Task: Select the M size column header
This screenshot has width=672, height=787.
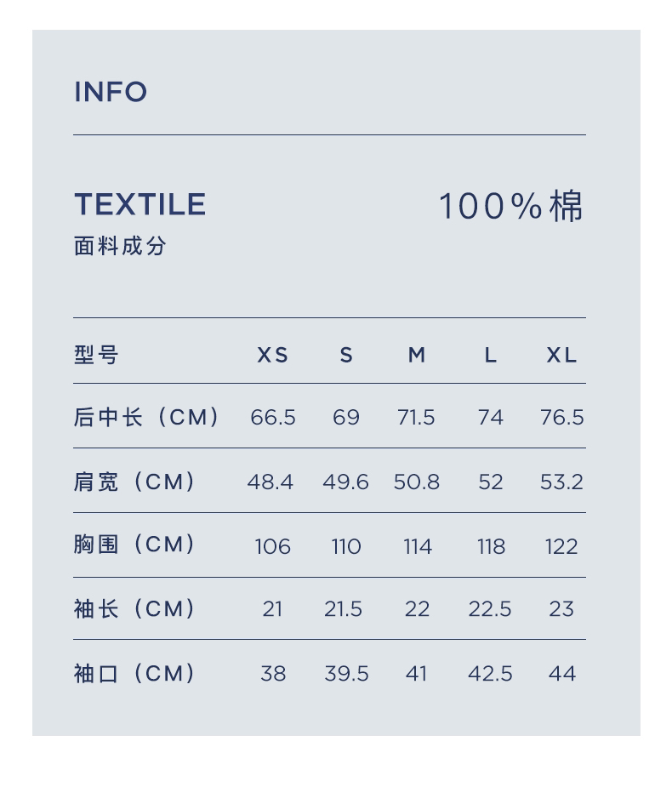Action: pos(417,355)
